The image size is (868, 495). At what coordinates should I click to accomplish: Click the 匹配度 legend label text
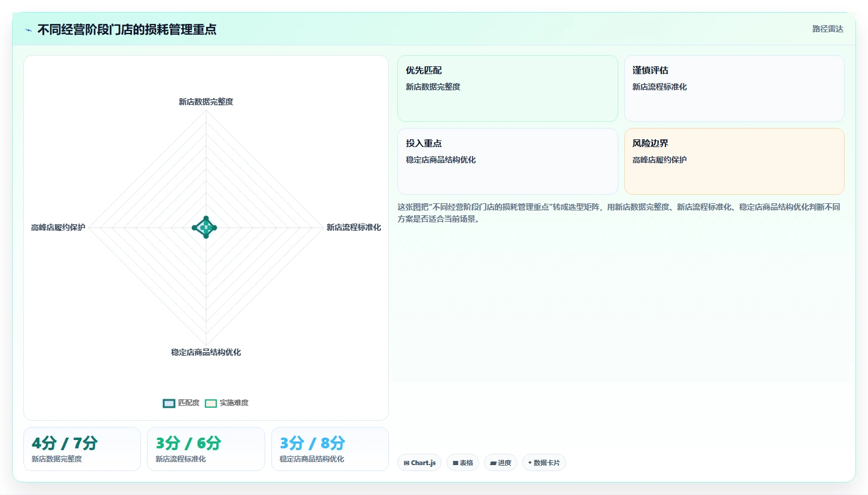tap(189, 403)
